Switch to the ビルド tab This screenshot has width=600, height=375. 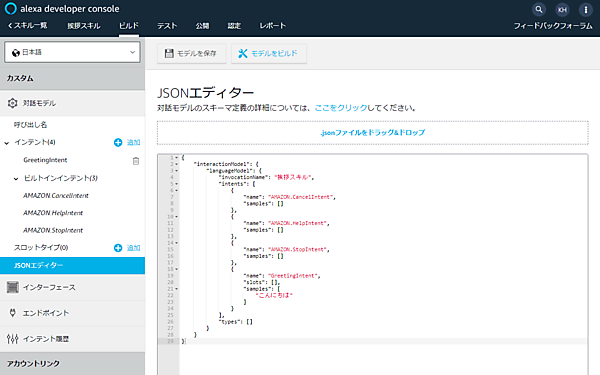tap(129, 26)
